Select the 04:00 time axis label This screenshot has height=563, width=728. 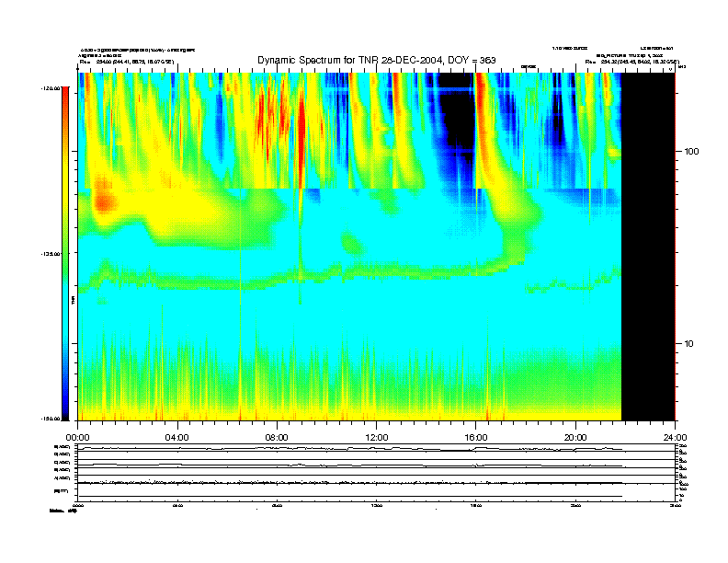[x=177, y=438]
